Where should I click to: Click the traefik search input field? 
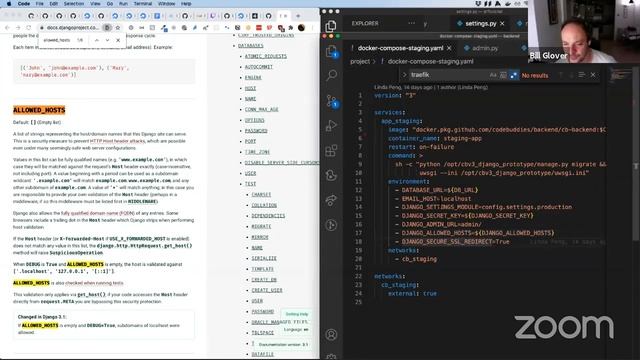(448, 75)
